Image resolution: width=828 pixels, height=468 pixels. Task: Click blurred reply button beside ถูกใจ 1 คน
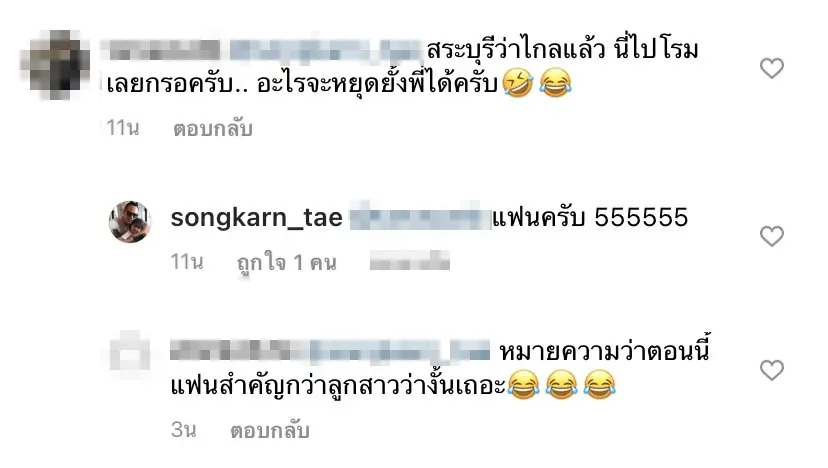pos(410,261)
